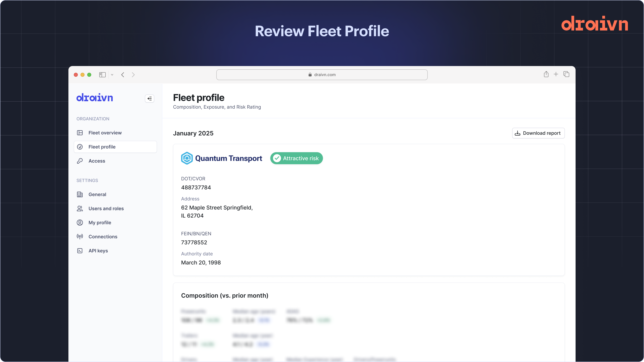This screenshot has height=362, width=644.
Task: Go back with the browser arrow
Action: pyautogui.click(x=123, y=75)
